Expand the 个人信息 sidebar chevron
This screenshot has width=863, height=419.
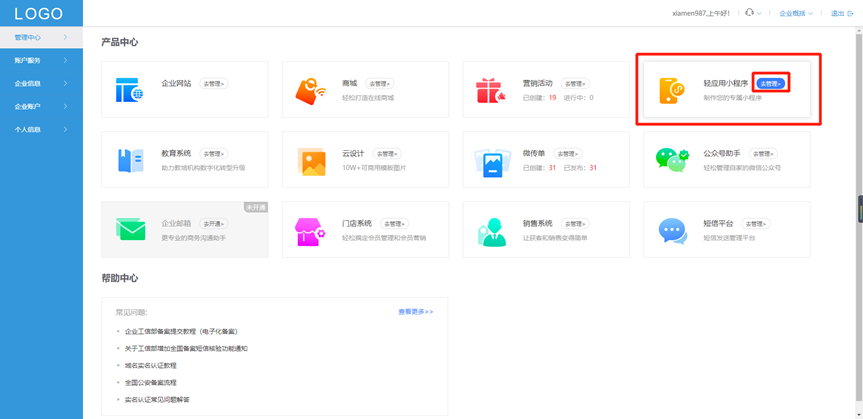point(65,129)
